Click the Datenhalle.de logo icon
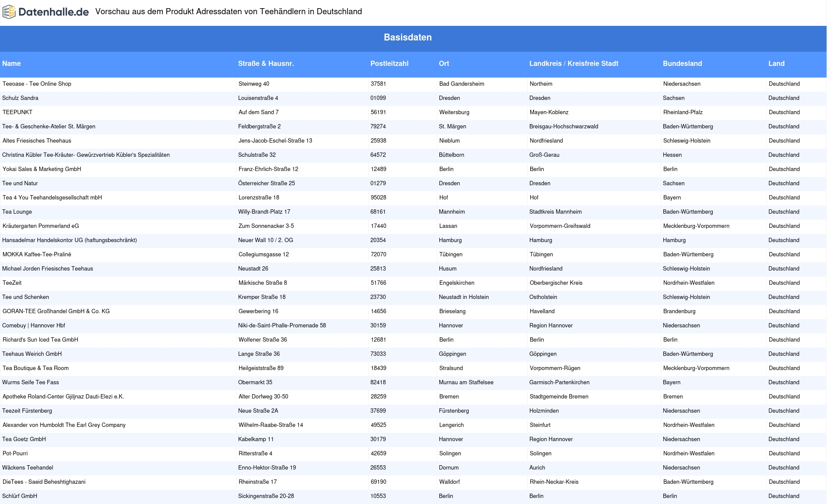This screenshot has width=827, height=504. click(x=9, y=12)
